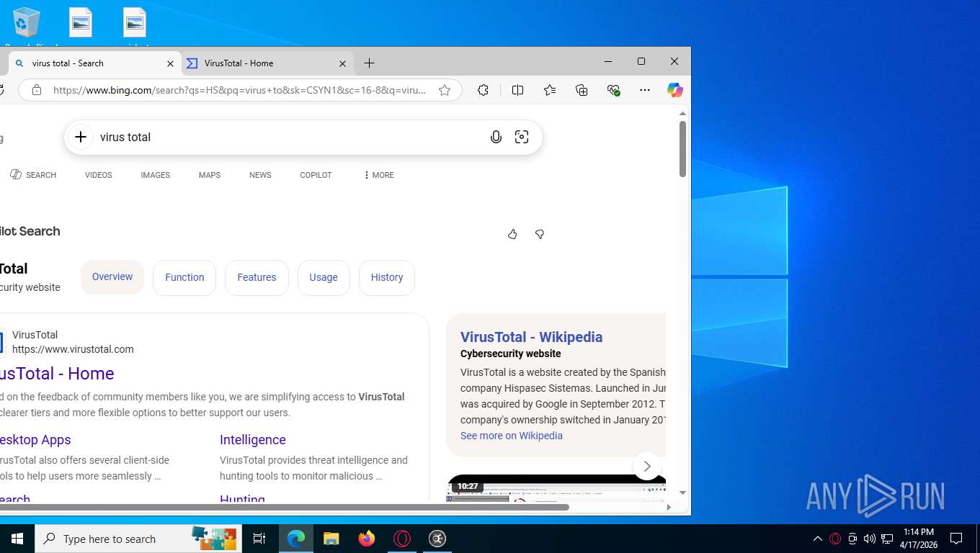The image size is (980, 553).
Task: Open the Windows Start menu
Action: (x=17, y=539)
